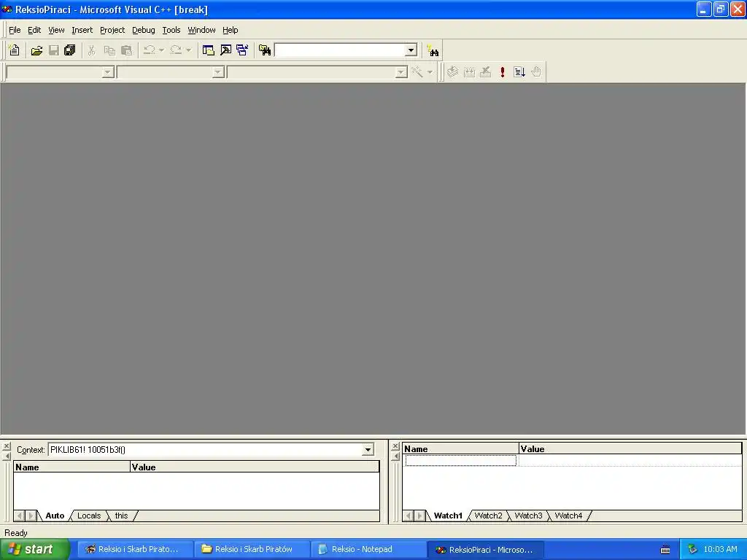Toggle the Workspace window icon
The height and width of the screenshot is (560, 747).
click(x=208, y=50)
